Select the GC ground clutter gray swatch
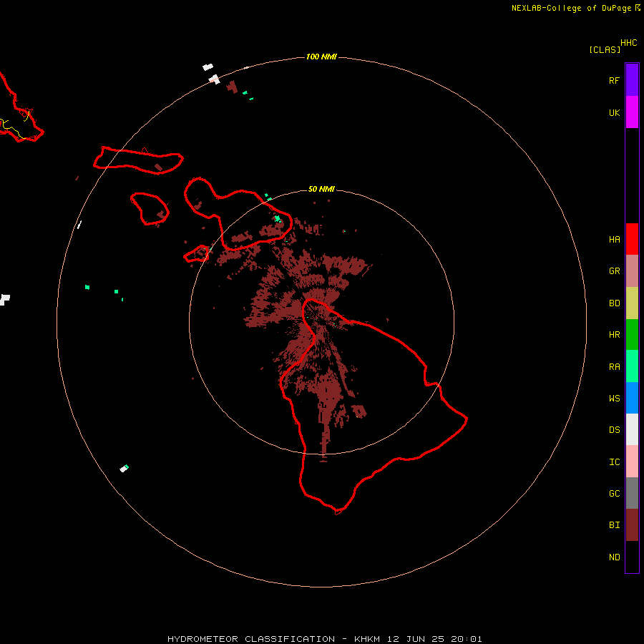Screen dimensions: 644x644 (x=632, y=493)
